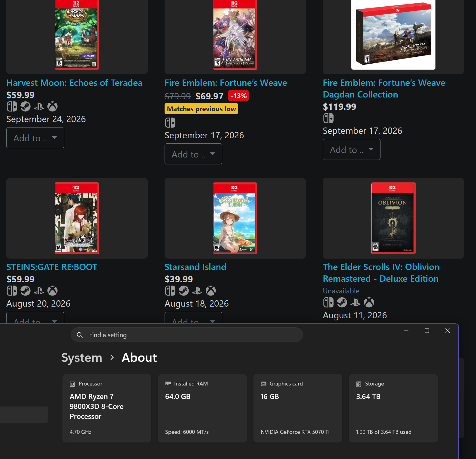The width and height of the screenshot is (476, 459).
Task: Click PlayStation icon under Oblivion Remastered
Action: pos(356,302)
